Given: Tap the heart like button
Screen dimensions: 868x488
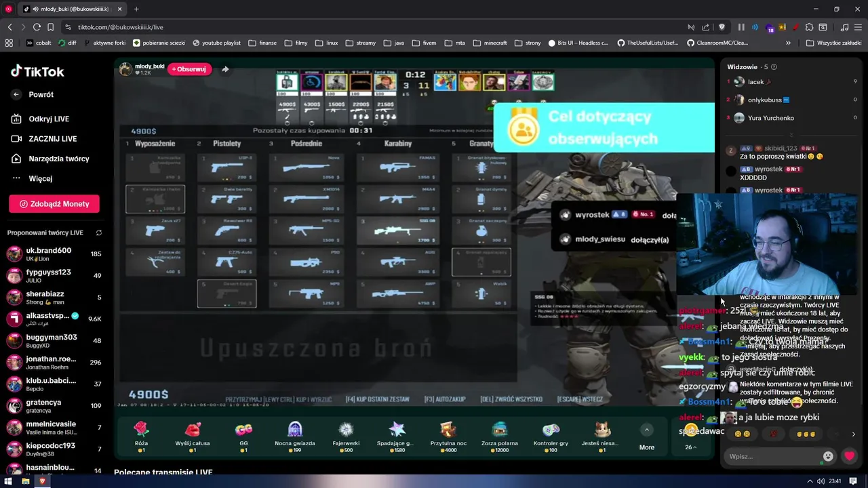Looking at the screenshot, I should pyautogui.click(x=849, y=456).
